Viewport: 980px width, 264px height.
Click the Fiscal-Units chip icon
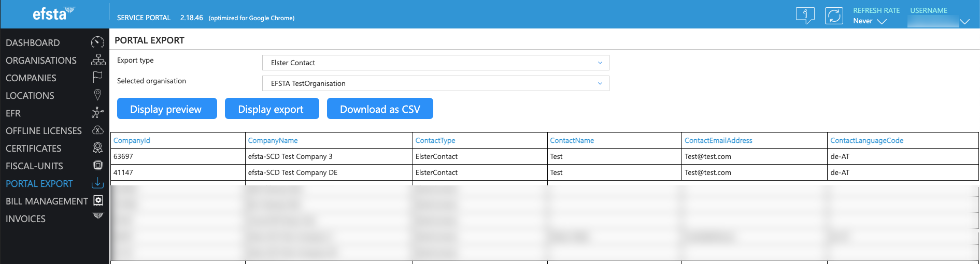[x=97, y=165]
